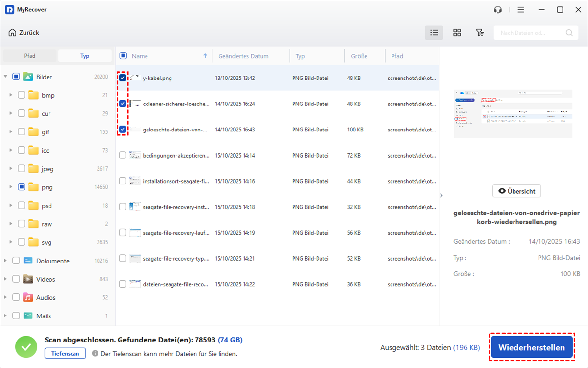Click the file search input field
588x368 pixels.
pos(529,33)
